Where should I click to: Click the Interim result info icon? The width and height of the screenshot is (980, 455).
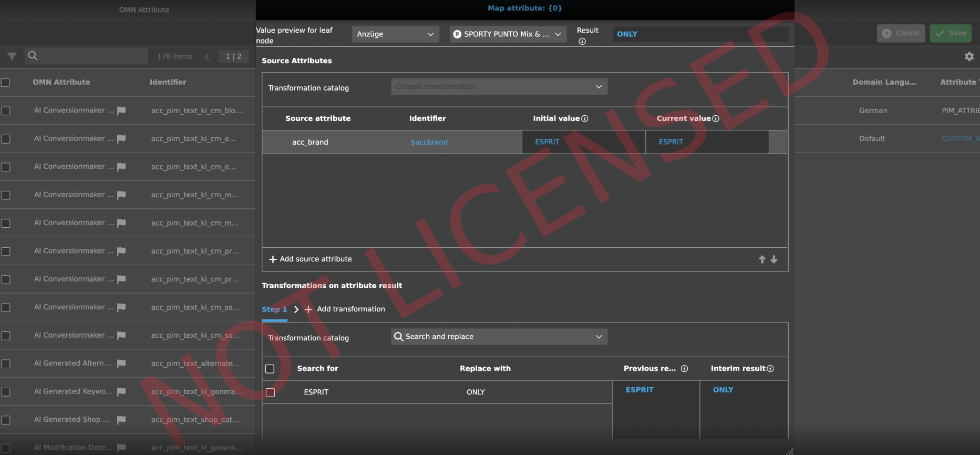[770, 369]
